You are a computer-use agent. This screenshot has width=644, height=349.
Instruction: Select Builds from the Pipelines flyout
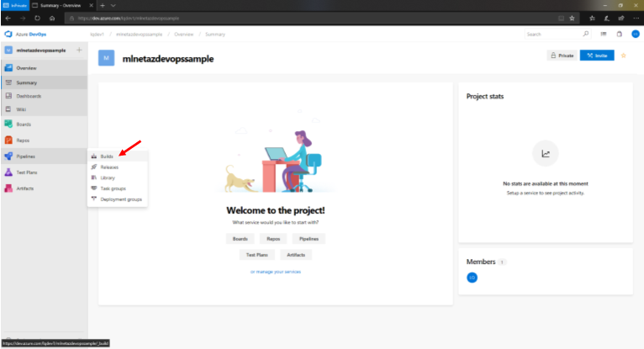[x=107, y=156]
